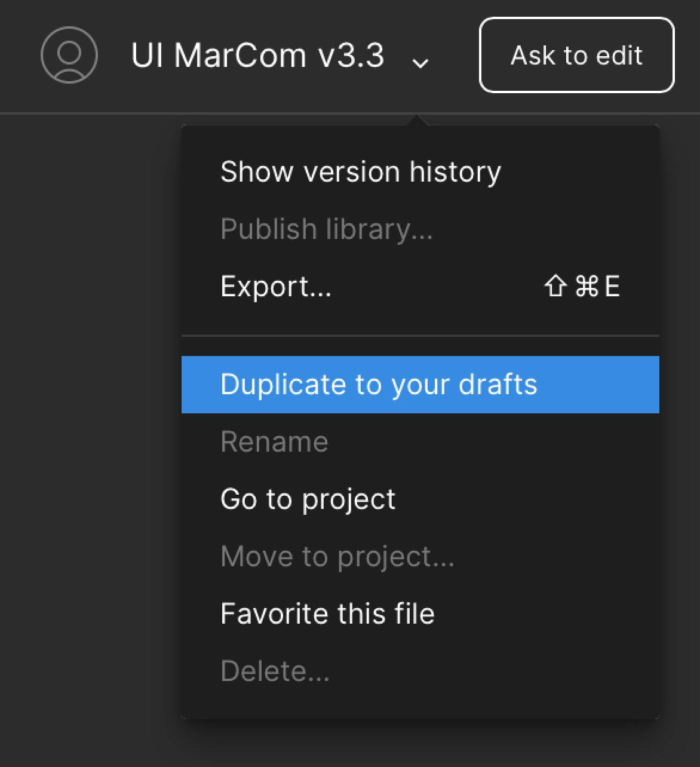The image size is (700, 767).
Task: Click the separator line below Export
Action: (x=420, y=336)
